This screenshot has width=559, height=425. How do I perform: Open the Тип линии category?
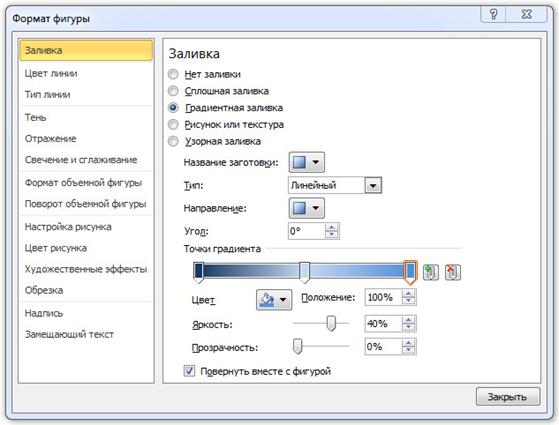pos(86,94)
